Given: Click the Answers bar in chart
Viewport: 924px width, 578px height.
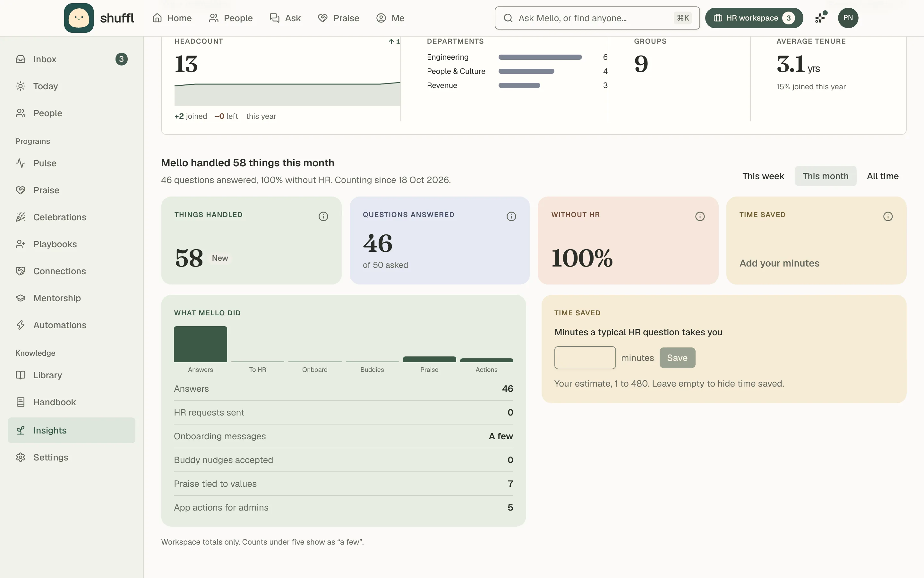Looking at the screenshot, I should point(201,344).
